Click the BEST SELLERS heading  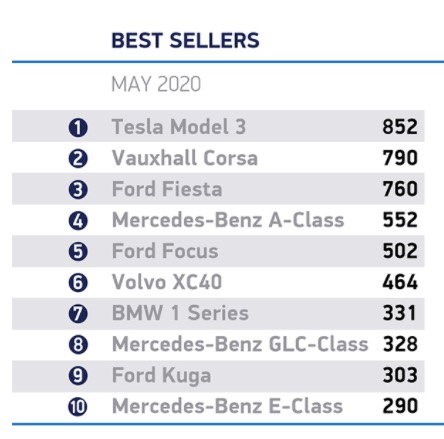pyautogui.click(x=185, y=40)
